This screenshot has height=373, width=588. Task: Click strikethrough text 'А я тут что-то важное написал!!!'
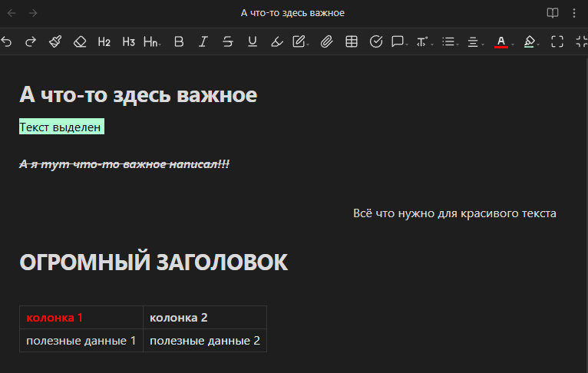(x=124, y=163)
